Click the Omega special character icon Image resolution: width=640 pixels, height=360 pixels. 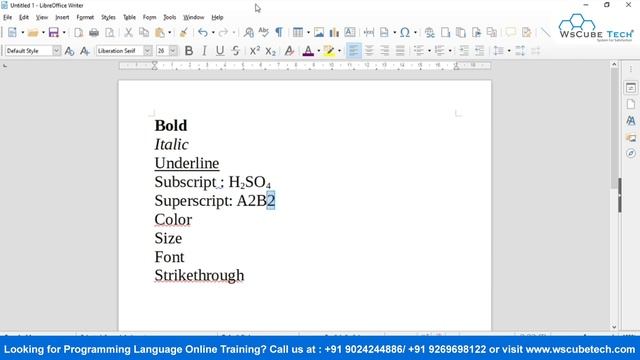pyautogui.click(x=405, y=33)
